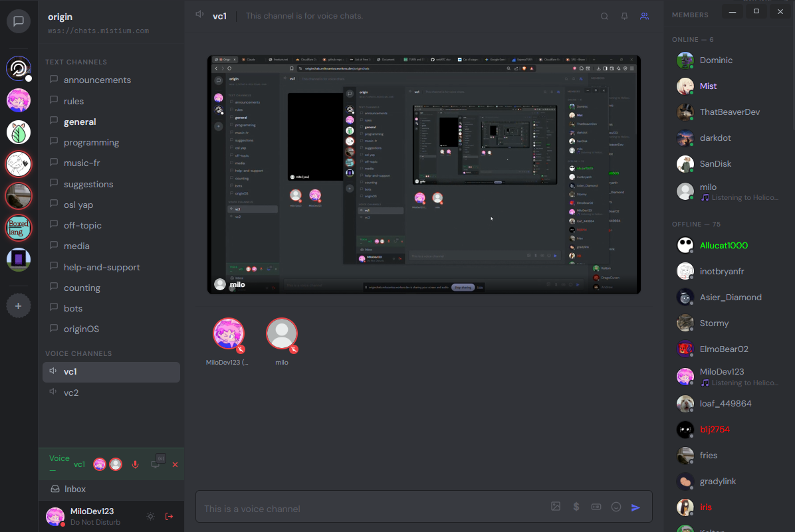The image size is (795, 532).
Task: Open the help-and-support channel
Action: click(x=111, y=267)
